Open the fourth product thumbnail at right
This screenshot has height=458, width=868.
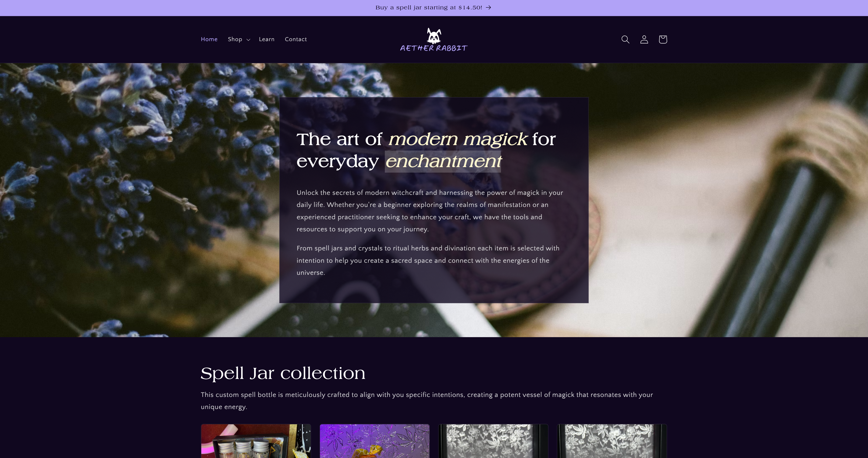click(x=612, y=441)
